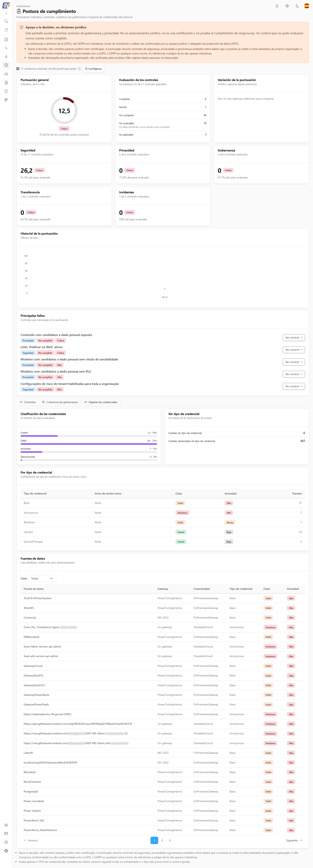Switch to the Cobertura de gobernanza tab
The image size is (313, 868).
click(x=60, y=402)
